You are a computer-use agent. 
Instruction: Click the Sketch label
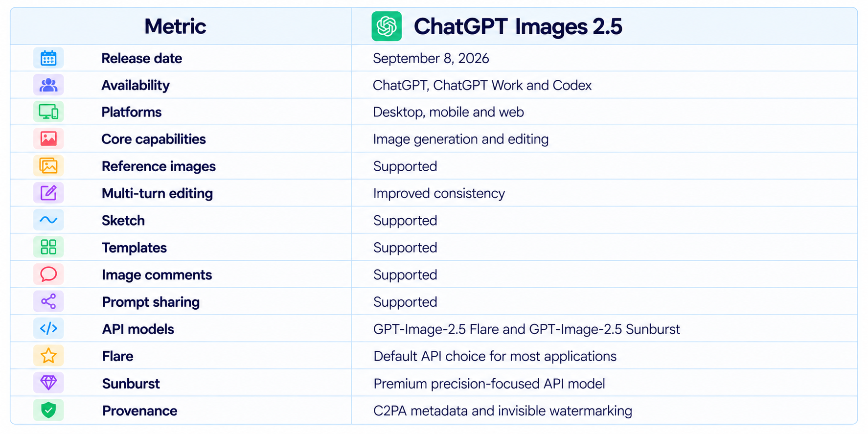(x=123, y=221)
